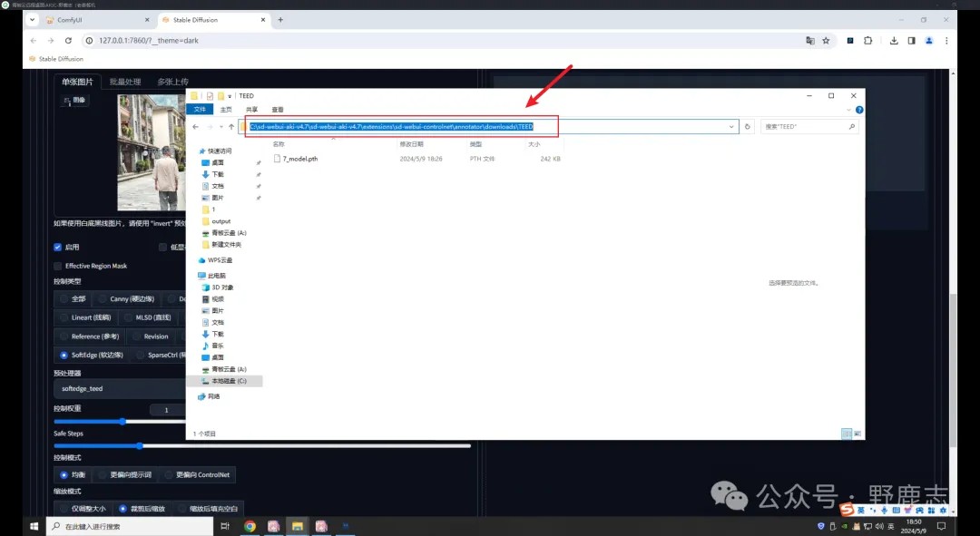Enable Effective Region Mask checkbox

pos(57,266)
